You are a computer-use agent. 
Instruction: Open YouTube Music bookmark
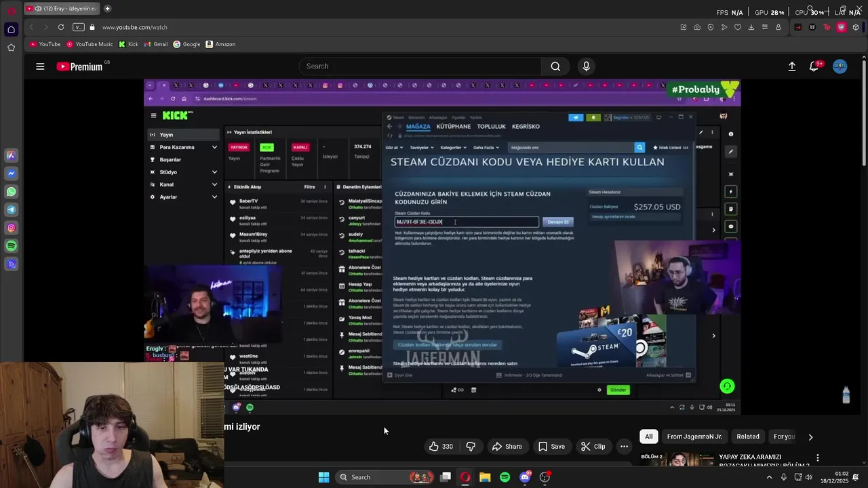point(90,44)
